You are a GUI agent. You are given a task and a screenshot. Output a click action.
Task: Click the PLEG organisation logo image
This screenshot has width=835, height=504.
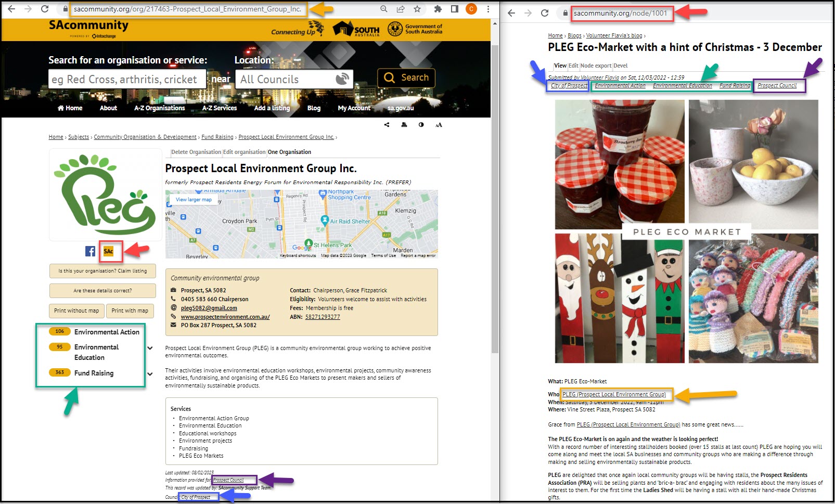click(105, 195)
